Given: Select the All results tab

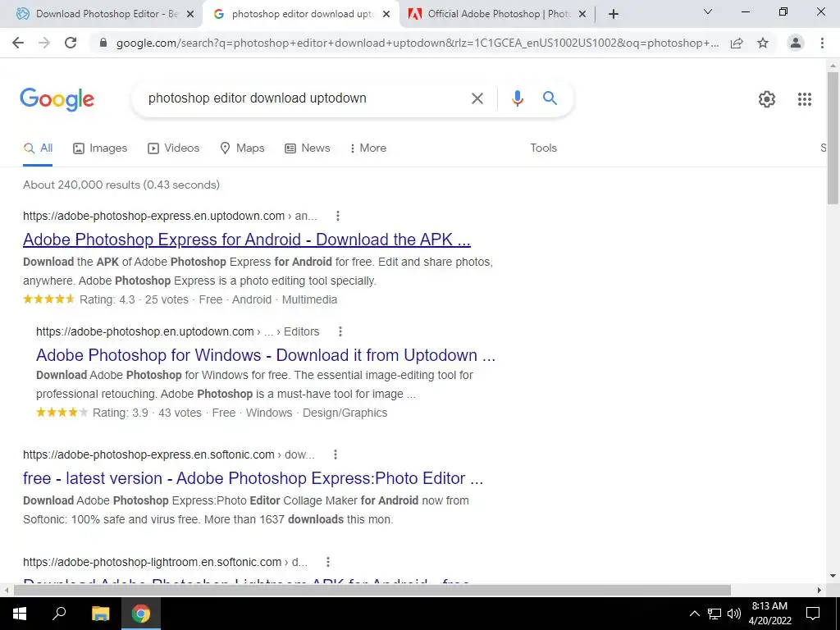Looking at the screenshot, I should click(x=38, y=148).
